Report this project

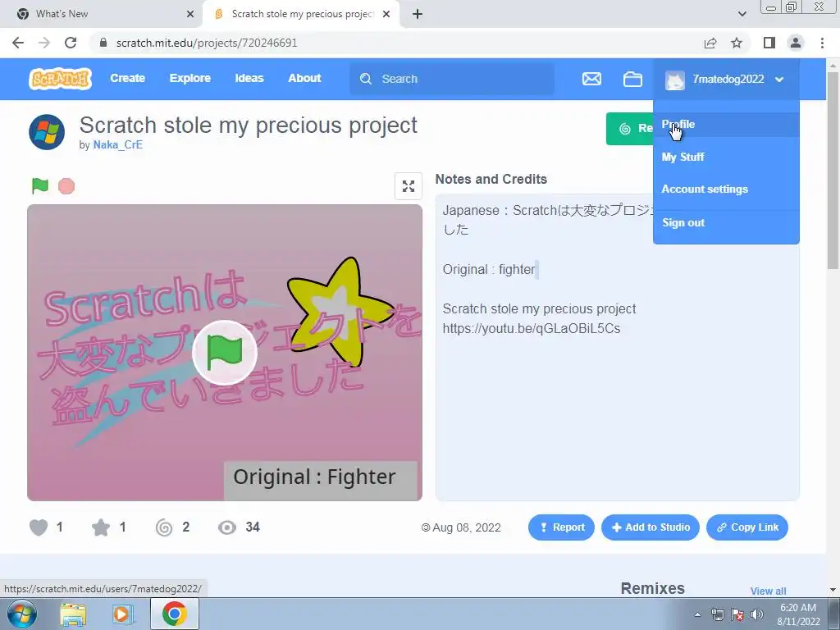tap(561, 527)
